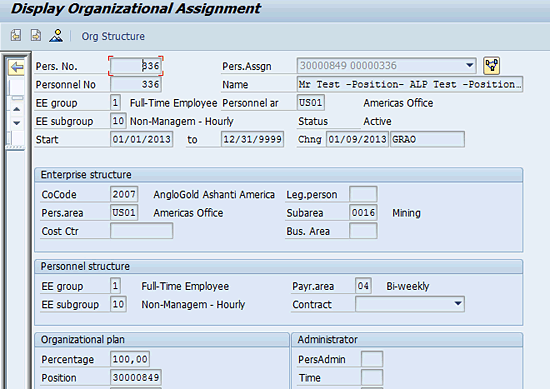Click the Percentage field 100,00
This screenshot has height=389, width=550.
pyautogui.click(x=130, y=359)
